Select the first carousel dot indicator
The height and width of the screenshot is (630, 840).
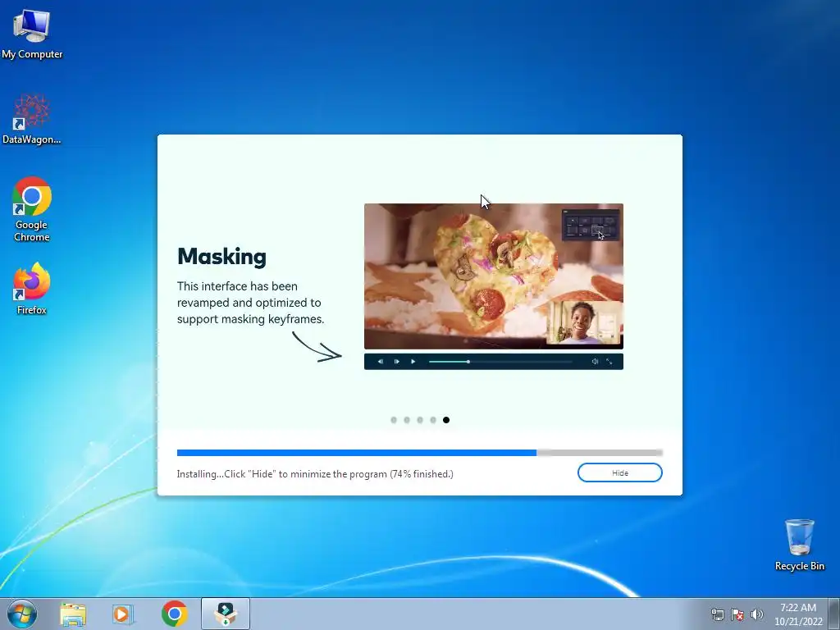click(394, 420)
